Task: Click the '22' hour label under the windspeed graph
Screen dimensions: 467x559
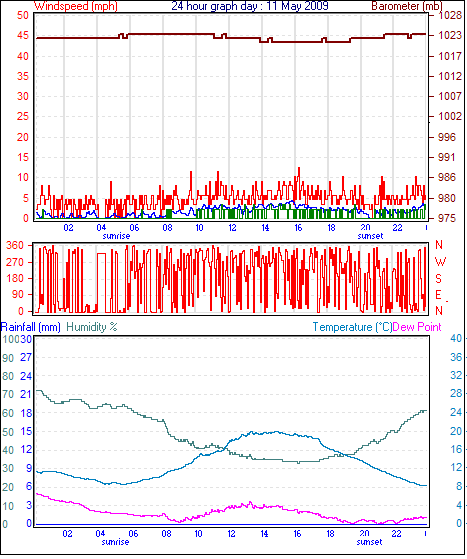Action: 397,227
